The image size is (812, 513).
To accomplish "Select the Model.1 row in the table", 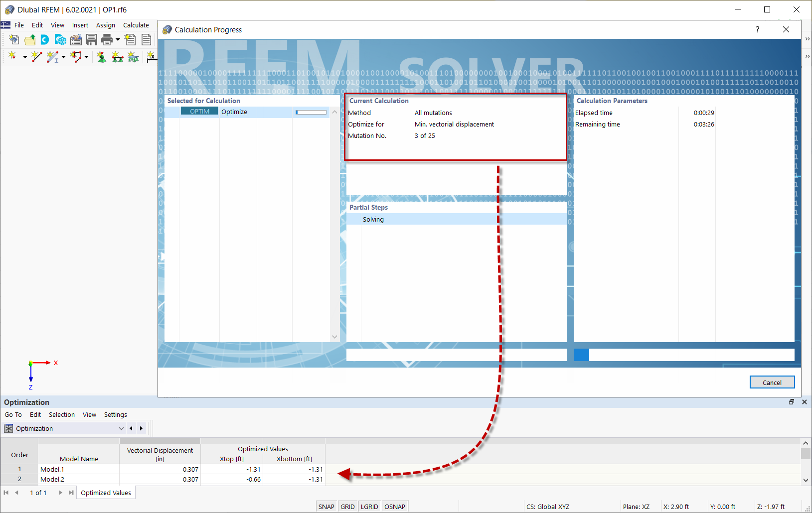I will (163, 469).
